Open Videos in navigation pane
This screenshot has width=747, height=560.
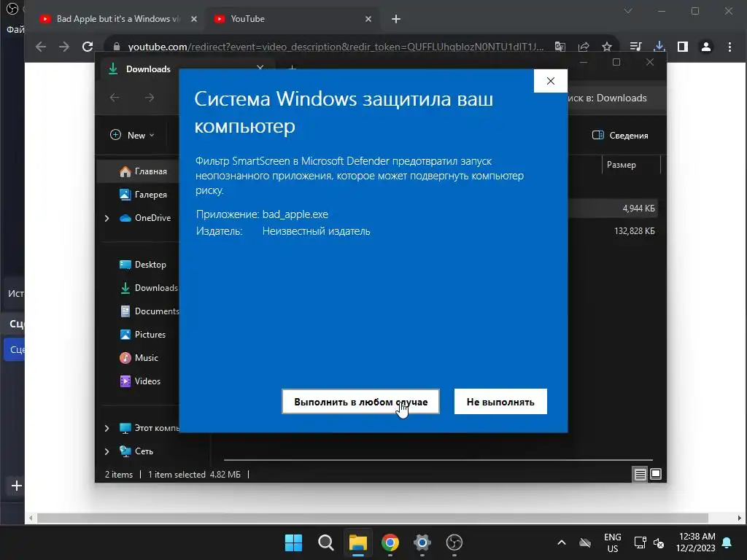click(141, 381)
